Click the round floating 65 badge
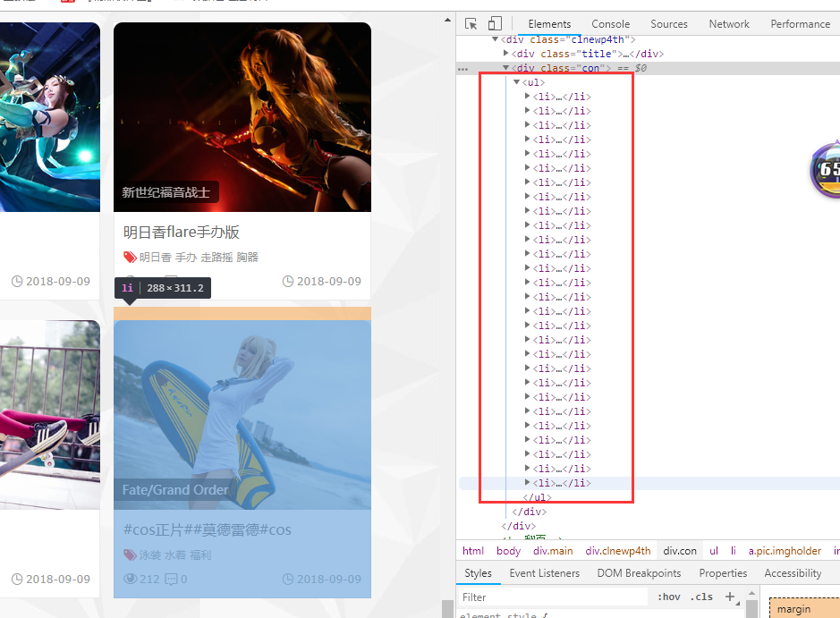This screenshot has width=840, height=618. pos(826,170)
